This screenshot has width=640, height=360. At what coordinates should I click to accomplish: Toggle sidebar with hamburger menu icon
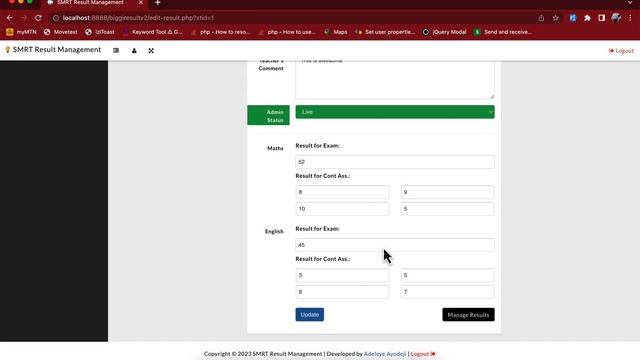coord(116,51)
